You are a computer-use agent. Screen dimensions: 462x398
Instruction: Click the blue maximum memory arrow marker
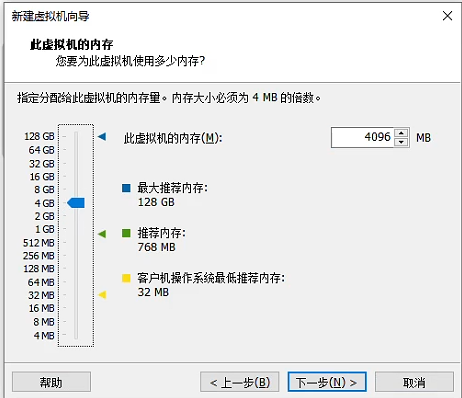pyautogui.click(x=102, y=136)
